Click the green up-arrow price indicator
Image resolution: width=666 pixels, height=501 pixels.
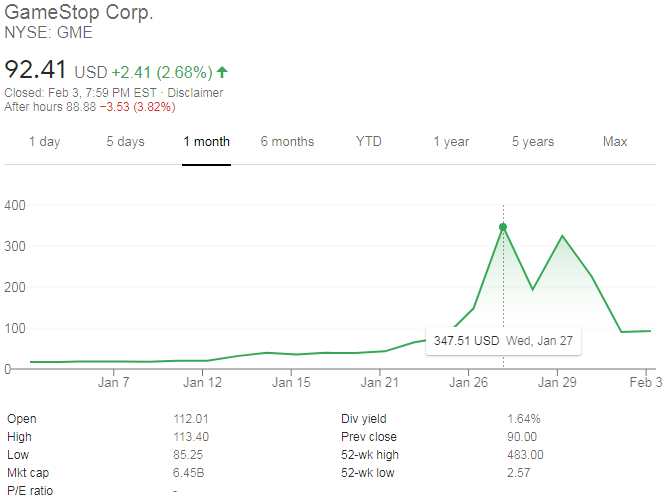[221, 72]
